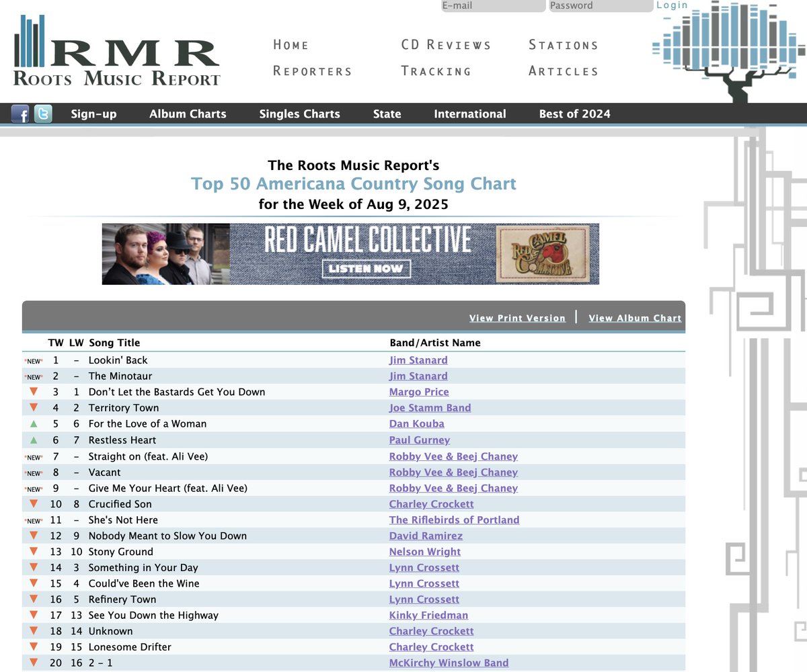Open the McKirchy Winslow Band link

(x=449, y=663)
